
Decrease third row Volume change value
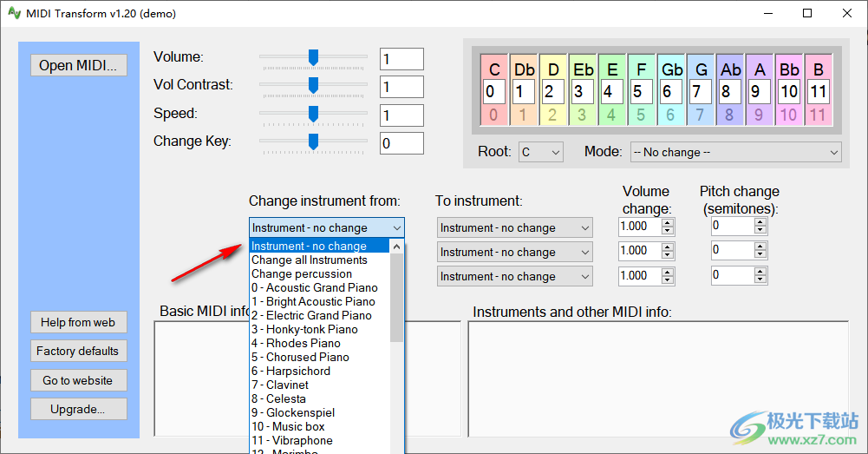click(x=668, y=280)
